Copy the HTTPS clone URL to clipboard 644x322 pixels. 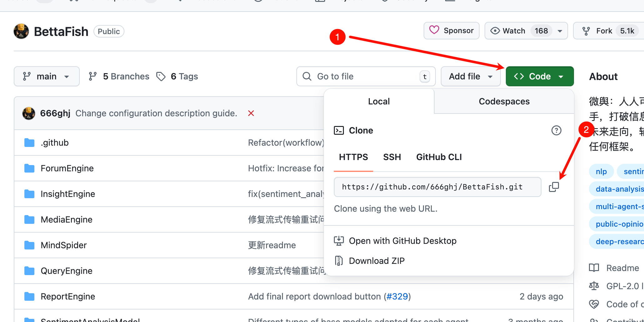click(x=554, y=187)
